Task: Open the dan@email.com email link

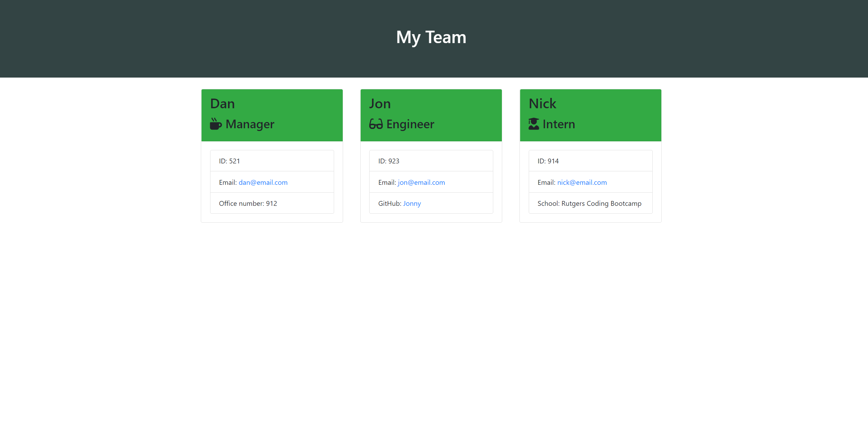Action: 263,183
